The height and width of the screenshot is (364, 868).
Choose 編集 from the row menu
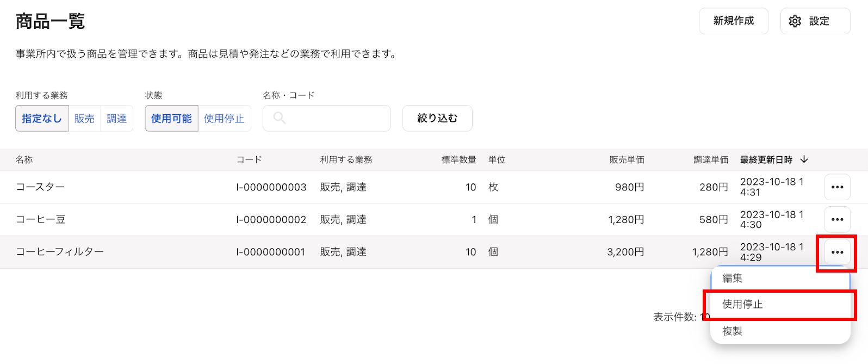[780, 278]
